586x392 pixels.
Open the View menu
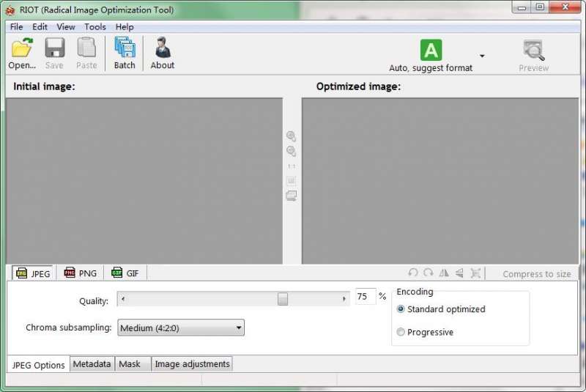pos(66,27)
